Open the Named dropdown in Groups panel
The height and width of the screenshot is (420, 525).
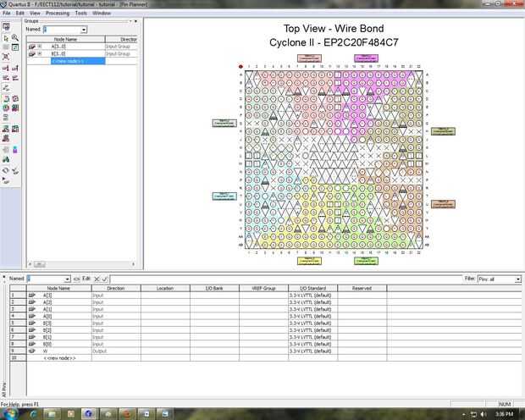[x=84, y=30]
